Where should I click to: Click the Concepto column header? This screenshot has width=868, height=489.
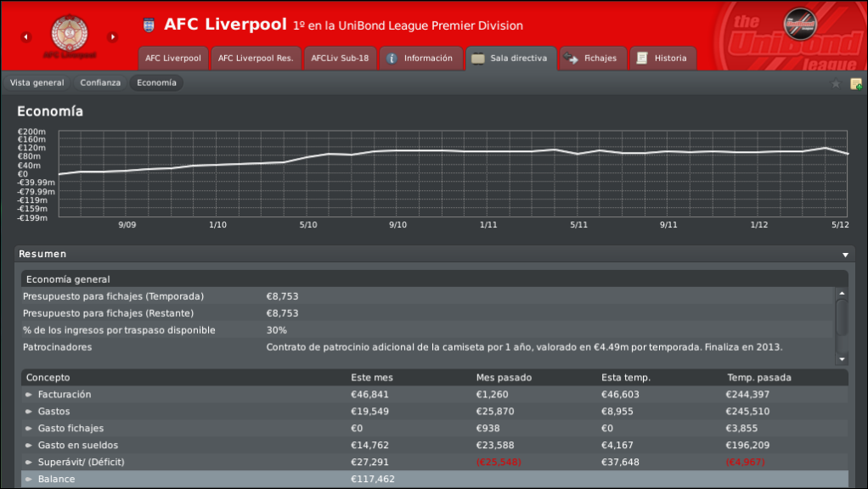(x=48, y=378)
